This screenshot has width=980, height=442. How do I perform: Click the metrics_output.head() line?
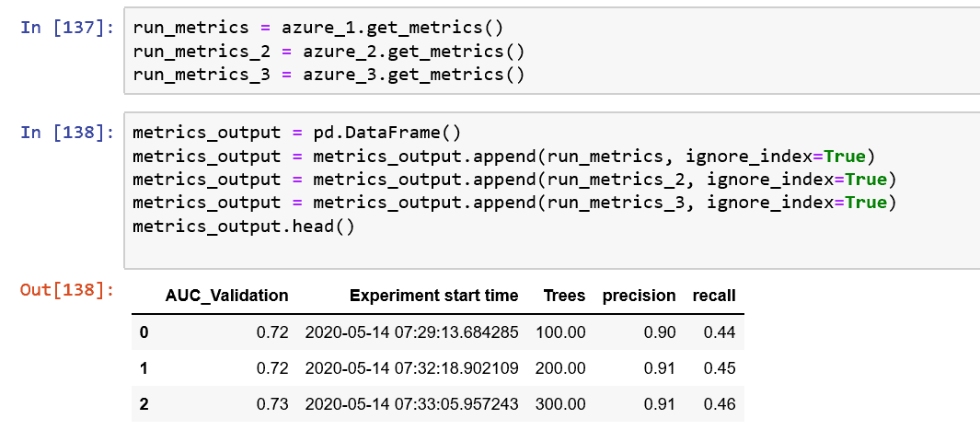pyautogui.click(x=243, y=227)
